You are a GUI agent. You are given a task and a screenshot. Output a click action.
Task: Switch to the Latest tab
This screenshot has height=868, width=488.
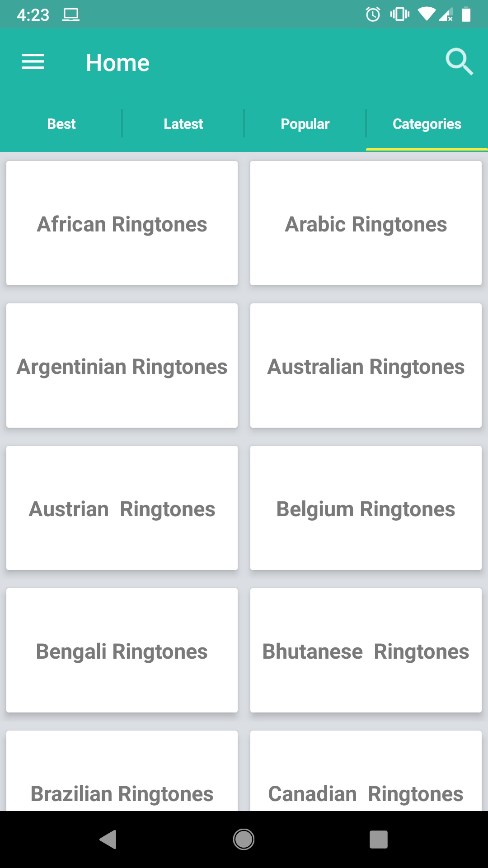point(183,124)
